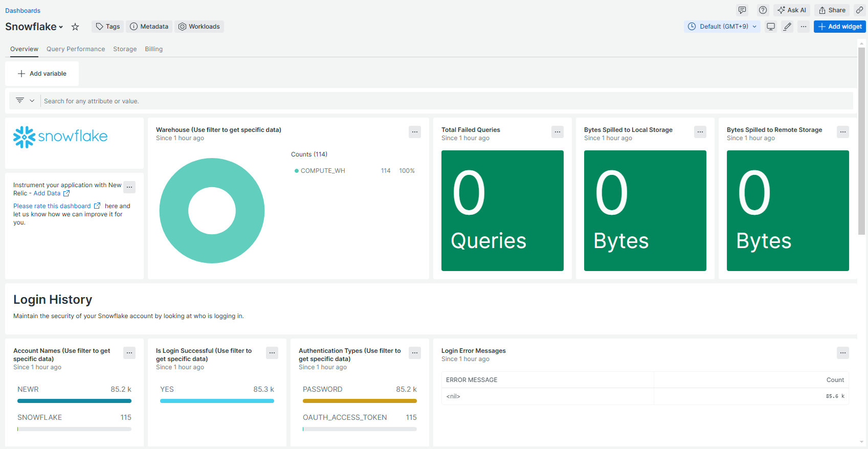The image size is (868, 449).
Task: Enter TV mode with monitor icon
Action: tap(771, 27)
